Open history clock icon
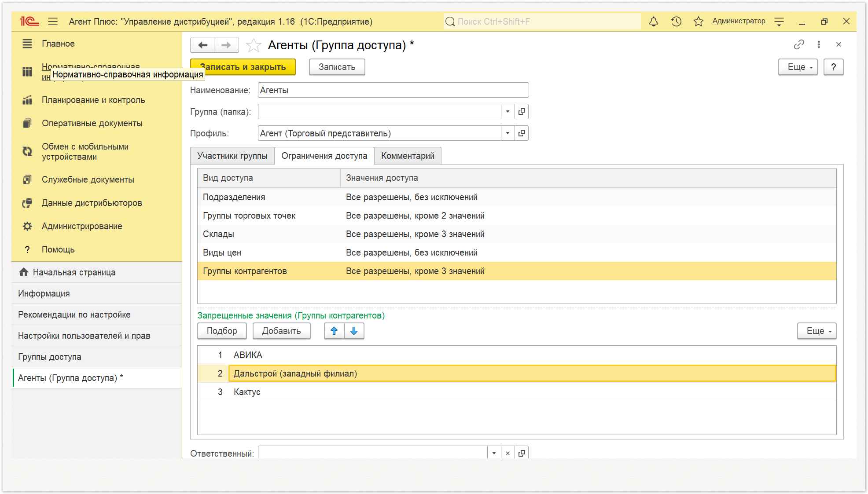 point(676,21)
